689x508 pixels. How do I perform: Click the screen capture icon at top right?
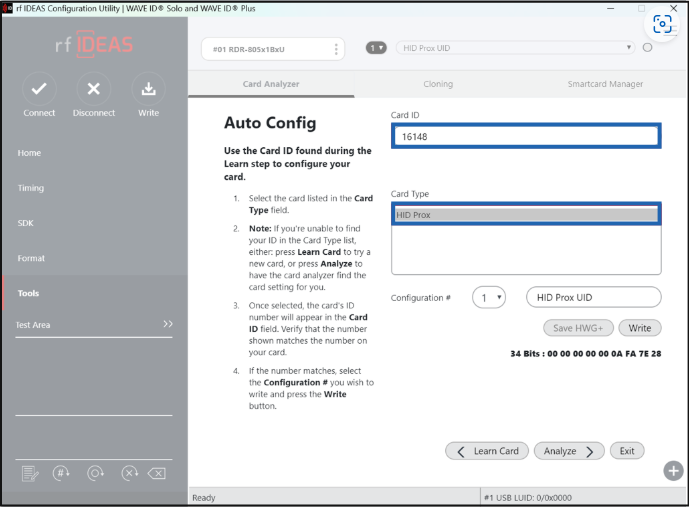pyautogui.click(x=662, y=24)
